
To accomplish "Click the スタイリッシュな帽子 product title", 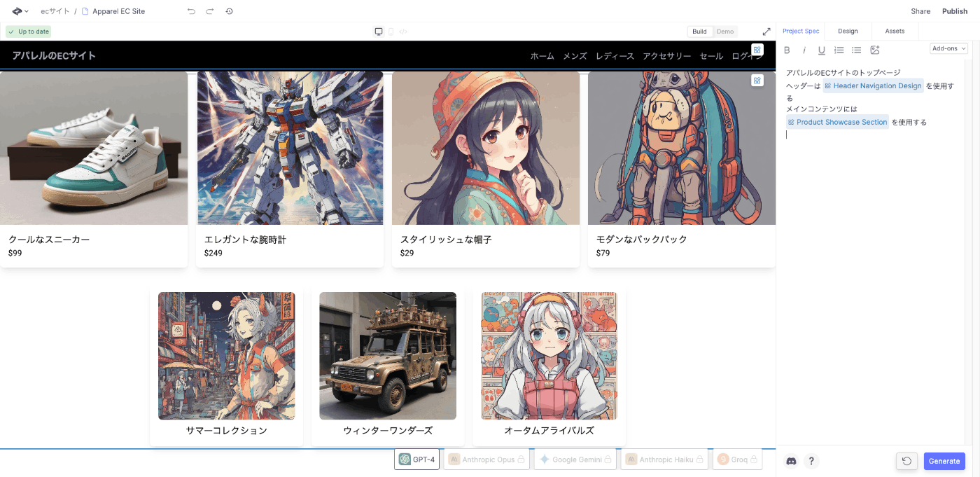I will coord(446,239).
